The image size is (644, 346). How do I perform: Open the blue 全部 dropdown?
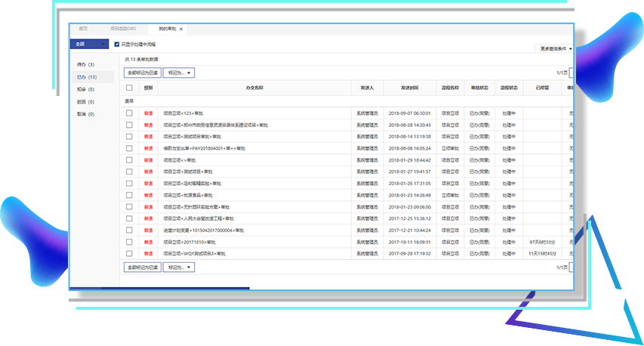coord(90,44)
